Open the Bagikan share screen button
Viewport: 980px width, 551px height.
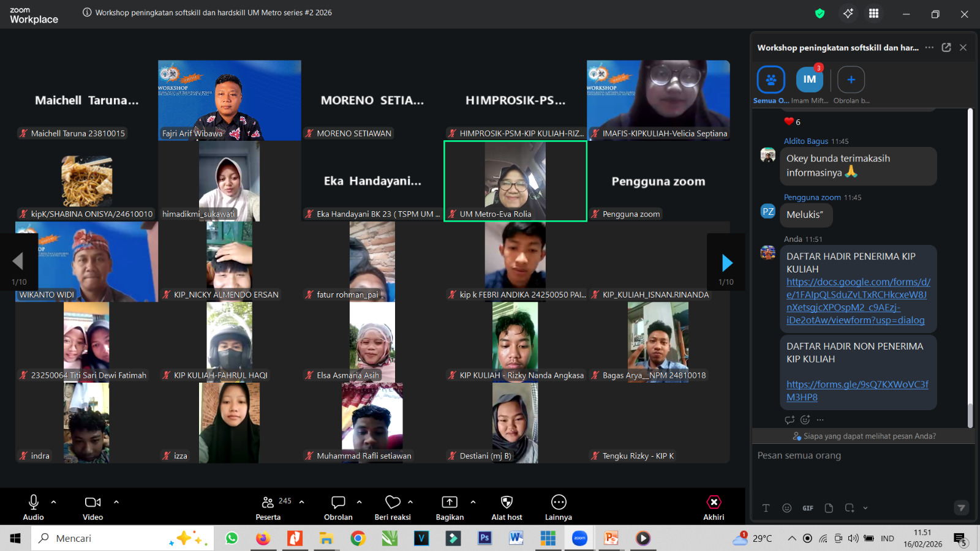click(x=450, y=508)
